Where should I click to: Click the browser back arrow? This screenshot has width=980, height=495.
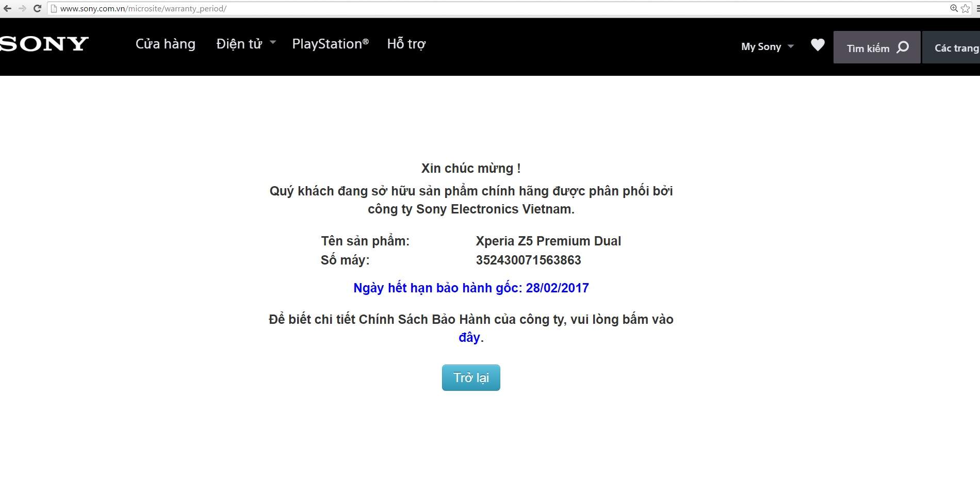[x=7, y=8]
